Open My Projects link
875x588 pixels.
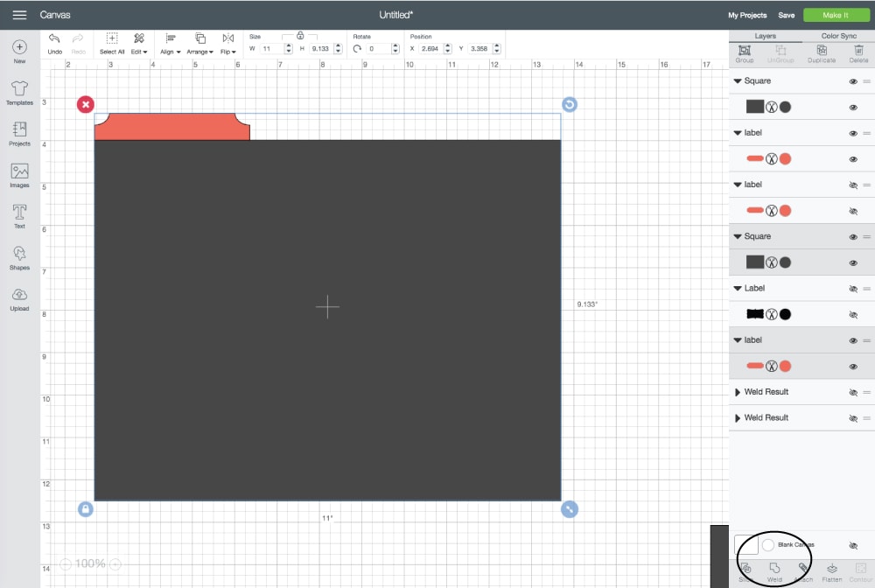click(x=746, y=15)
